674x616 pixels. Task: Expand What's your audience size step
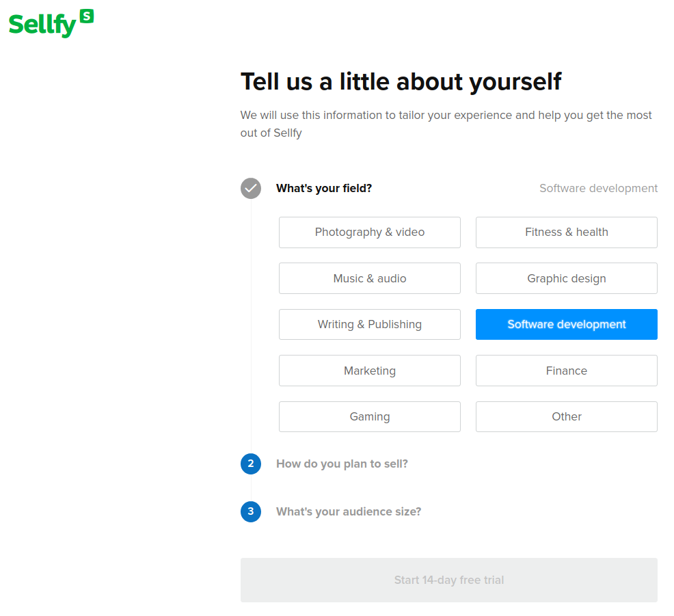click(x=349, y=511)
